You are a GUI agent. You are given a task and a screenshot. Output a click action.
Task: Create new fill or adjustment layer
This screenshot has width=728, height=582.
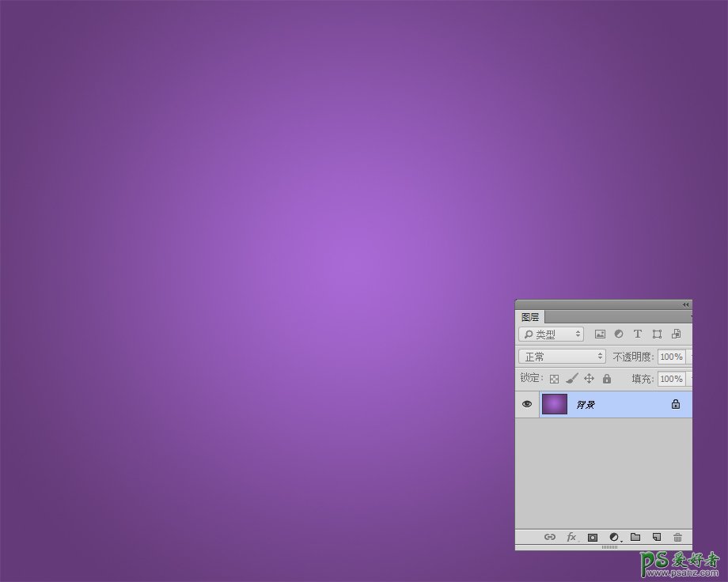coord(614,538)
